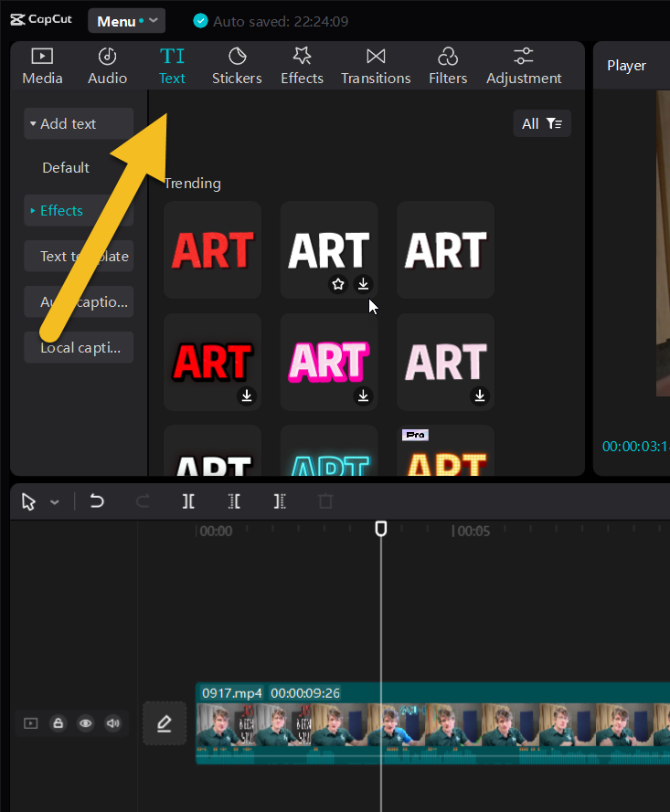Screen dimensions: 670x812
Task: Click the CapCut logo
Action: 41,20
